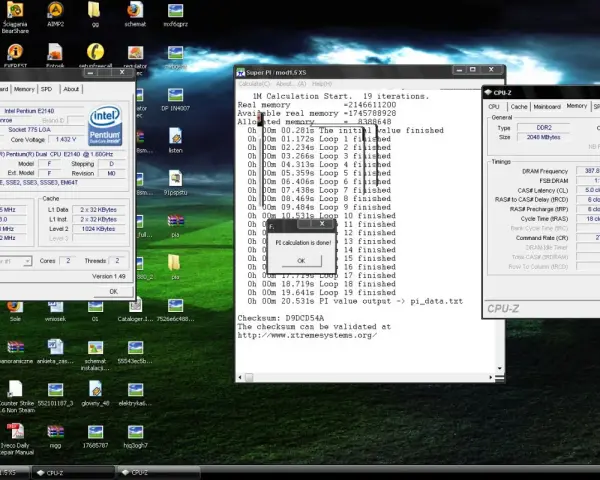Click Super PI vertical scrollbar down arrow
Viewport: 600px width, 480px height.
[499, 368]
